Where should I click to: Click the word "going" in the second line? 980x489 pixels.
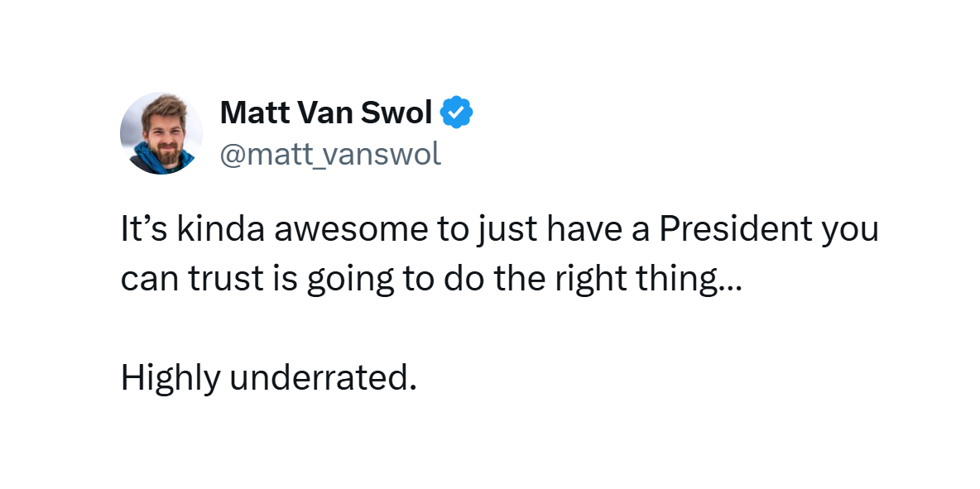point(349,280)
